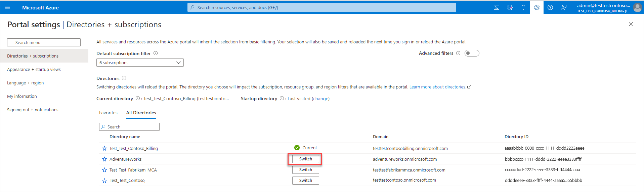Image resolution: width=644 pixels, height=192 pixels.
Task: Open the notifications bell
Action: [x=523, y=7]
